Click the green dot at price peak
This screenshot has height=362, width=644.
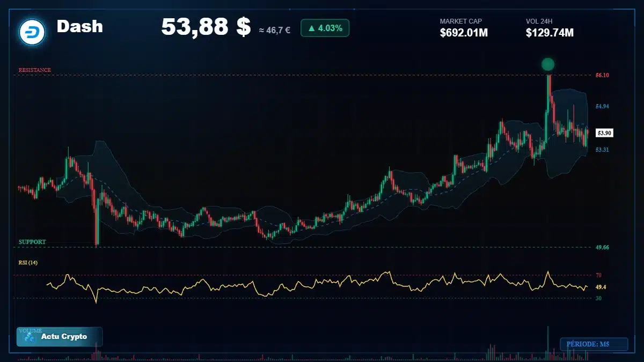coord(547,65)
